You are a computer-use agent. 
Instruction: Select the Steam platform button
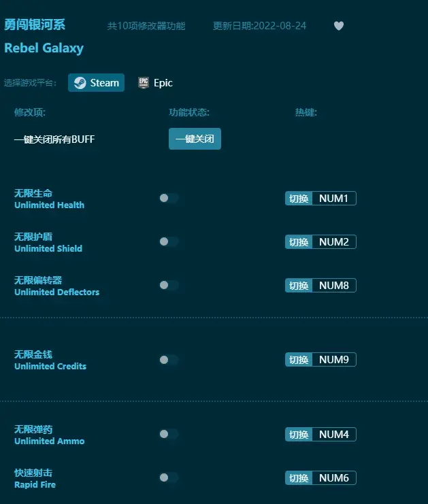click(x=96, y=83)
